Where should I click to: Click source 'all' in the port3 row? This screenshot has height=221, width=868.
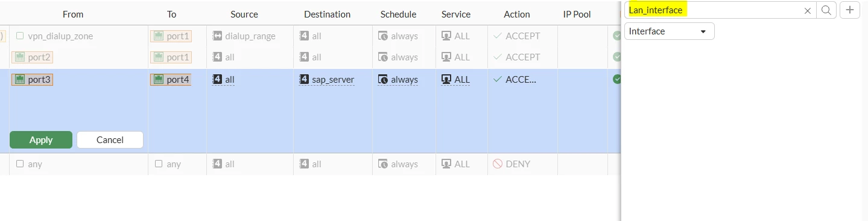click(x=223, y=79)
